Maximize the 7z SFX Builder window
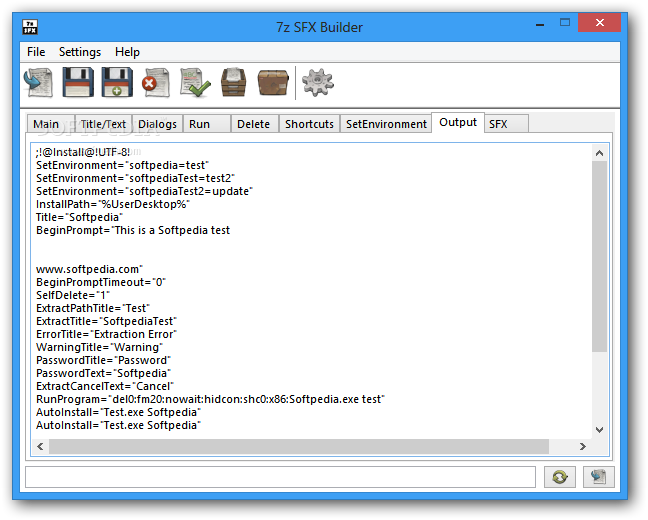The height and width of the screenshot is (520, 648). point(565,23)
